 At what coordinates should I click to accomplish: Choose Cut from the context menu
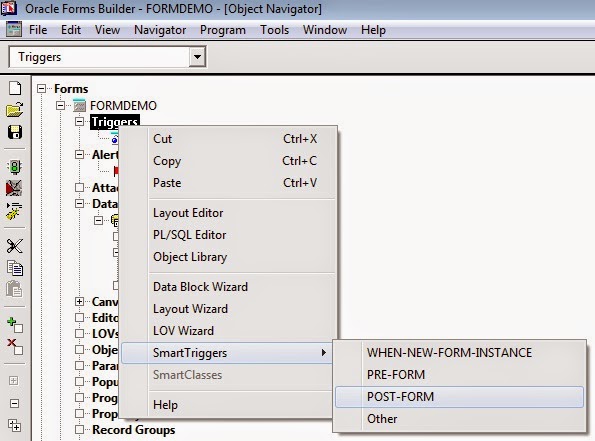point(228,139)
